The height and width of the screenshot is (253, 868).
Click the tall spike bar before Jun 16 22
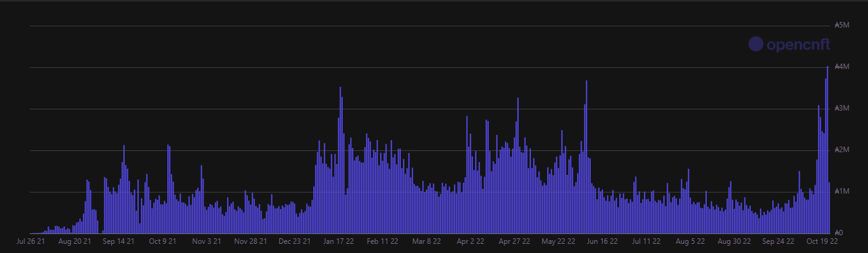click(586, 157)
